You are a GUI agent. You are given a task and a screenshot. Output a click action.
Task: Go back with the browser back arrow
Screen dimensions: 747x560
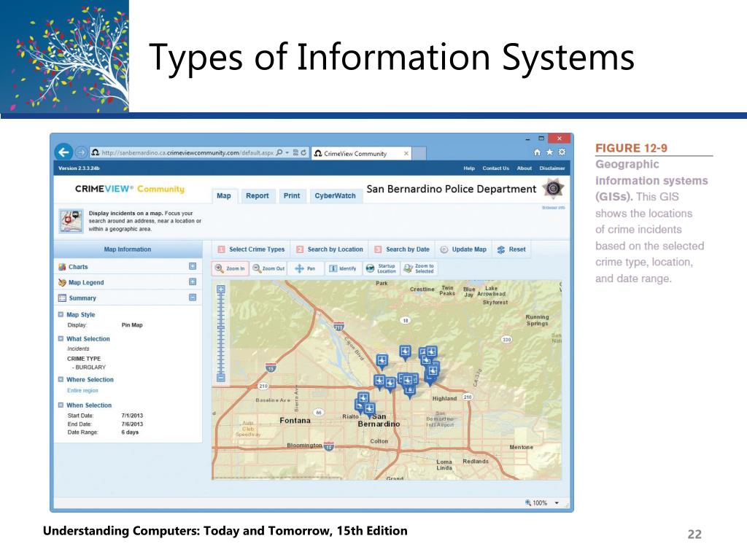[64, 152]
